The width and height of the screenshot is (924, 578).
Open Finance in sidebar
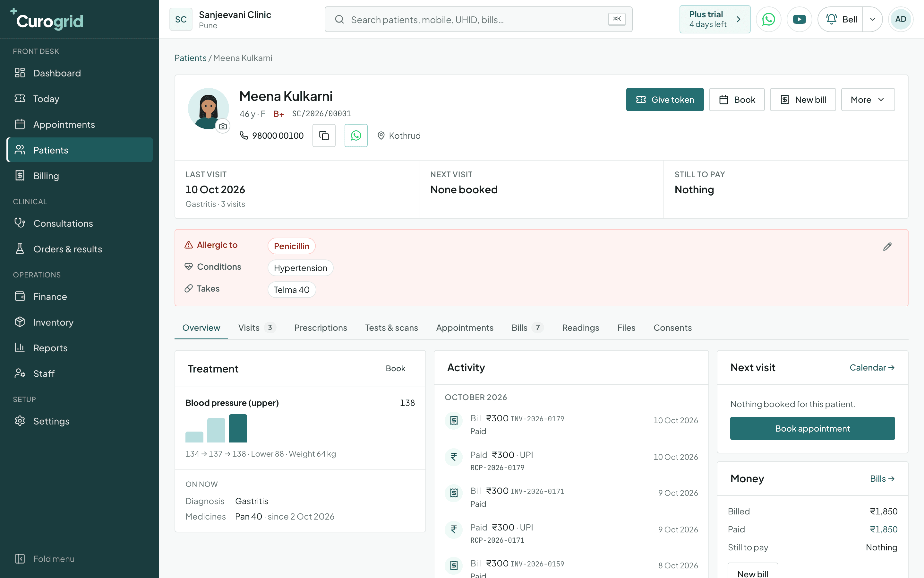coord(80,297)
